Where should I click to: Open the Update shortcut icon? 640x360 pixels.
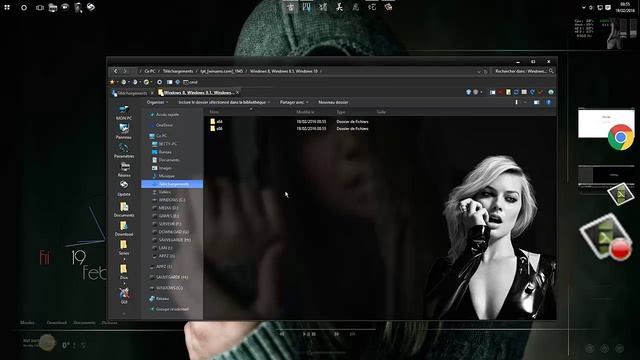pos(124,189)
